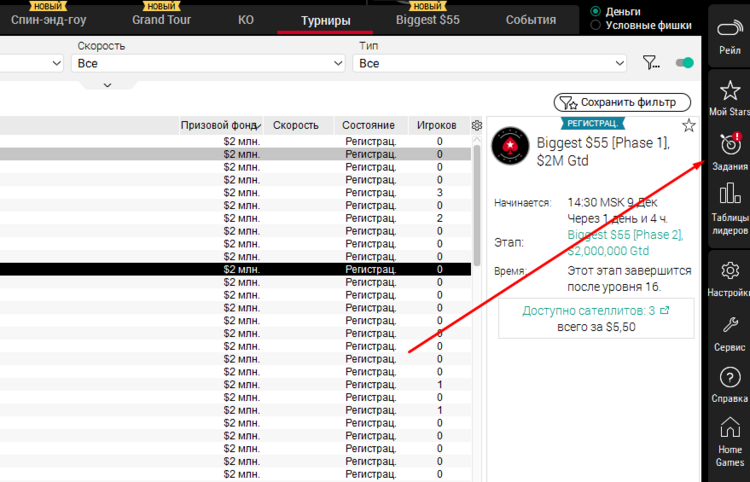Open Мой Stars star icon

click(x=730, y=92)
